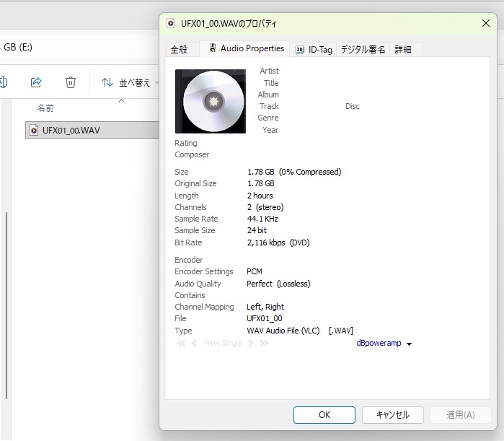Image resolution: width=504 pixels, height=441 pixels.
Task: Open the 詳細 tab
Action: tap(403, 50)
